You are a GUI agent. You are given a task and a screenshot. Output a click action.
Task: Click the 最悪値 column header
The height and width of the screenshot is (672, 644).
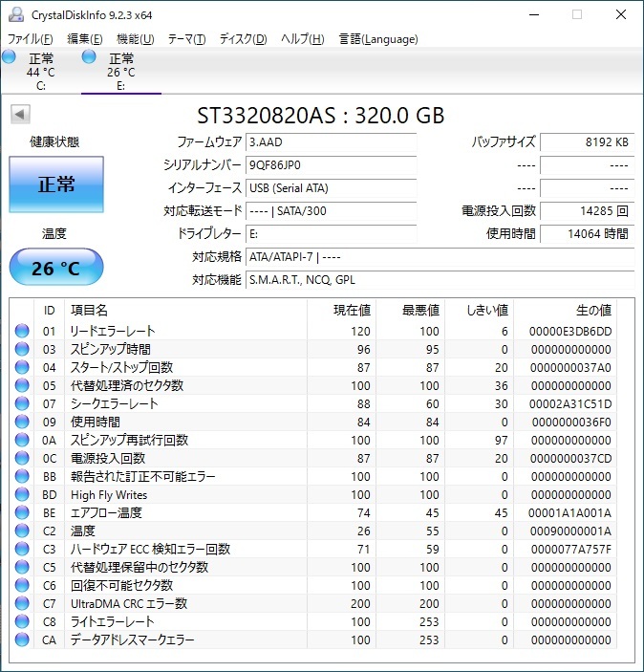[x=411, y=310]
